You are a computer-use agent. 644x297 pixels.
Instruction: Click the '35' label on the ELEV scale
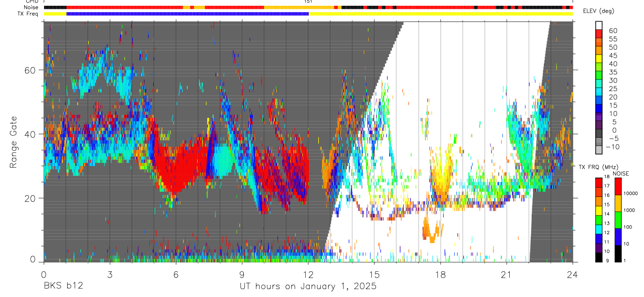(613, 72)
